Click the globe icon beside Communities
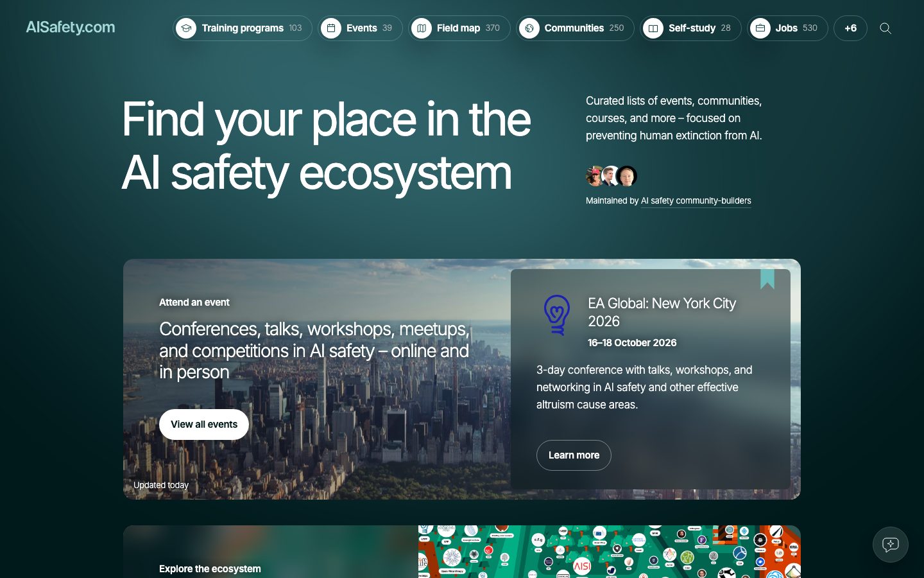The image size is (924, 578). 529,28
